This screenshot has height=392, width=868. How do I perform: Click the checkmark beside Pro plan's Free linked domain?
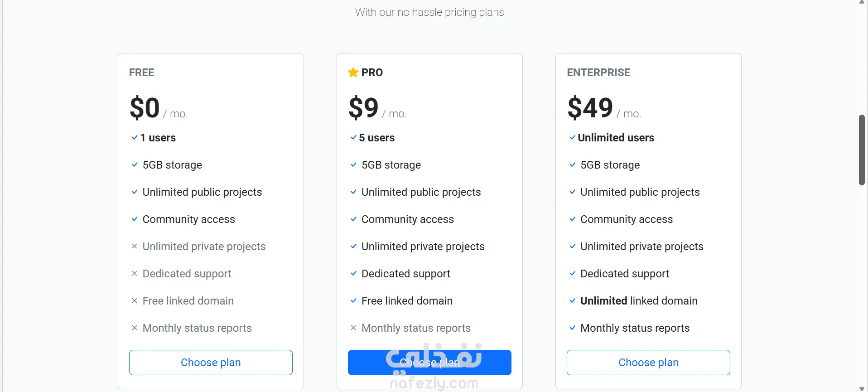click(353, 300)
